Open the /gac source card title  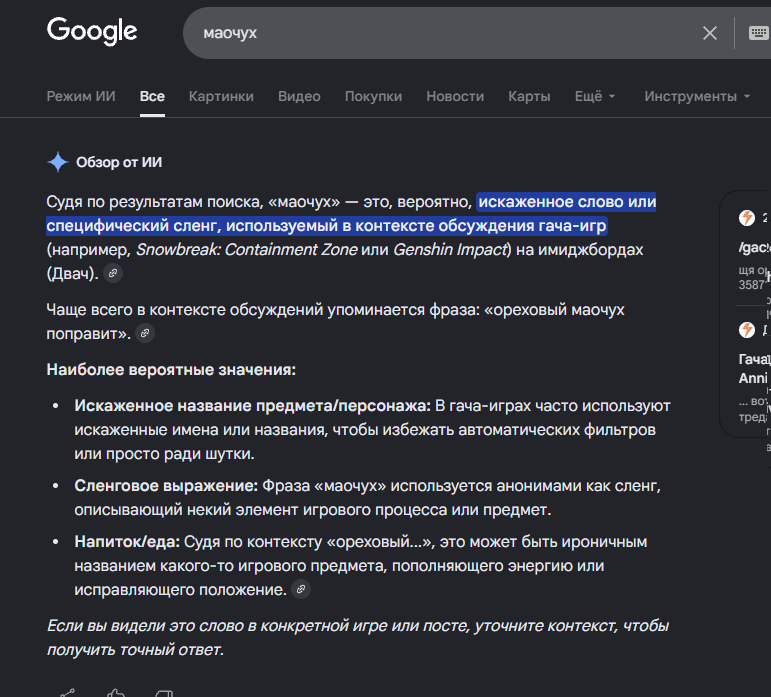[754, 248]
